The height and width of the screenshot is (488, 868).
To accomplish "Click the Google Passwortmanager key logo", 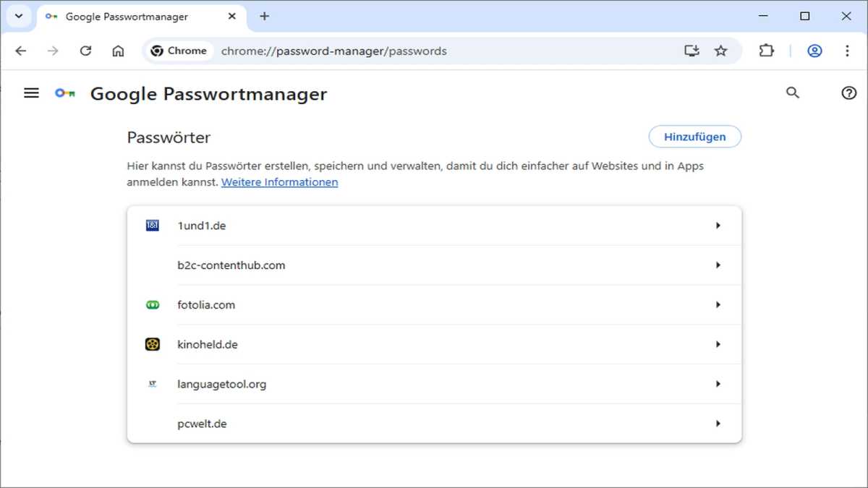I will click(65, 93).
